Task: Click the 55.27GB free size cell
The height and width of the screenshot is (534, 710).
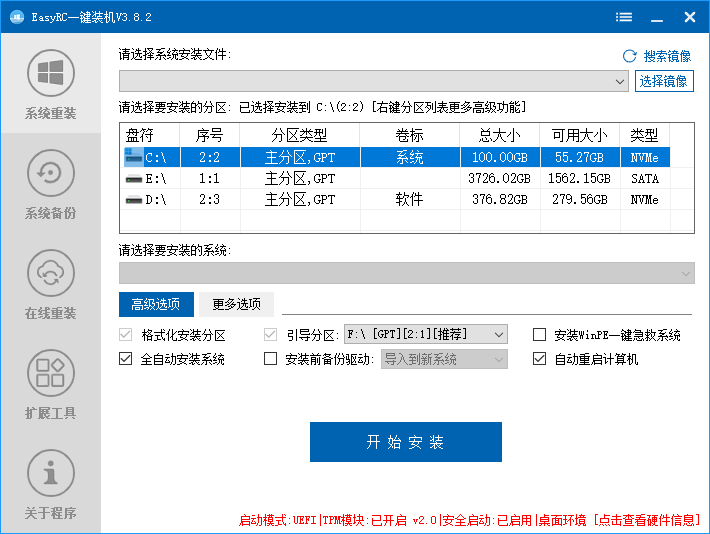Action: (x=580, y=157)
